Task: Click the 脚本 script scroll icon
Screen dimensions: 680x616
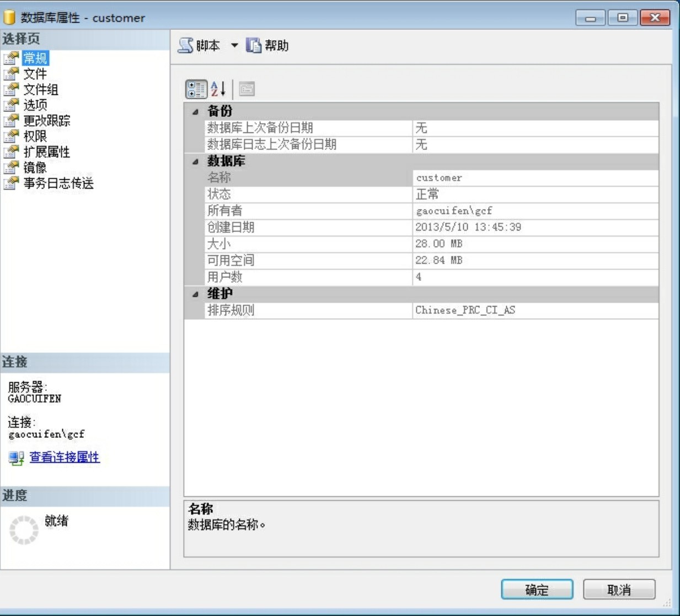Action: point(185,46)
